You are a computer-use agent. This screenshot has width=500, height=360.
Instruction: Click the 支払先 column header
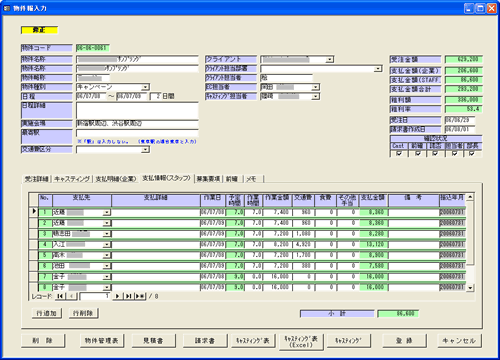(82, 200)
